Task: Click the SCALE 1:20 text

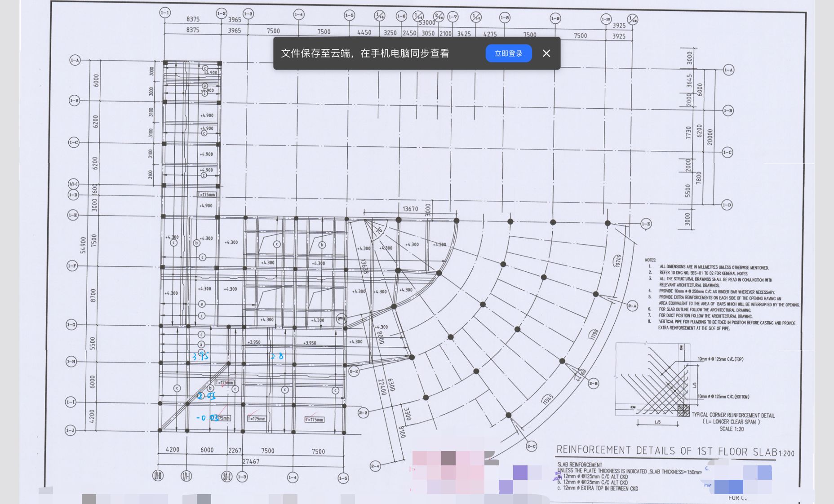Action: [x=732, y=429]
